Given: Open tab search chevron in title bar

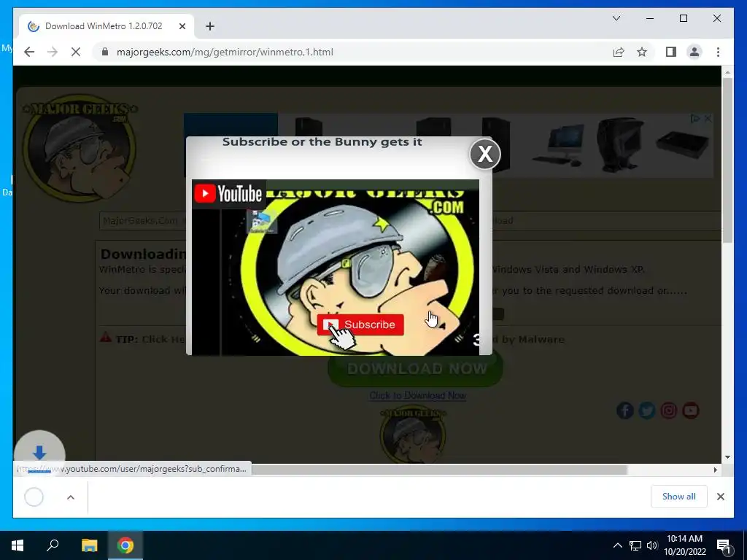Looking at the screenshot, I should (x=616, y=18).
